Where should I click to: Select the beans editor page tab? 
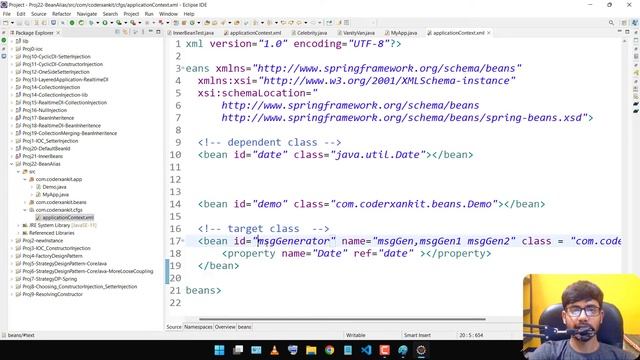click(x=244, y=327)
